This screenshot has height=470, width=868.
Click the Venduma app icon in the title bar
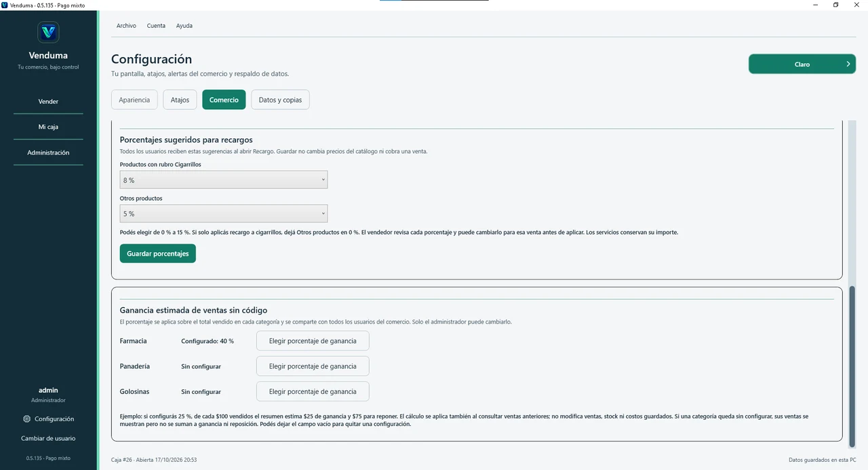5,5
